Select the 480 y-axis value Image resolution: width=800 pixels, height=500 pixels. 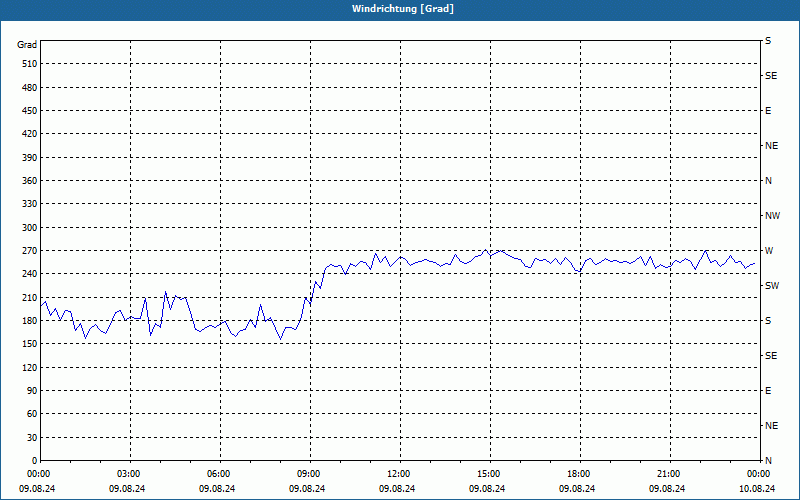click(30, 88)
